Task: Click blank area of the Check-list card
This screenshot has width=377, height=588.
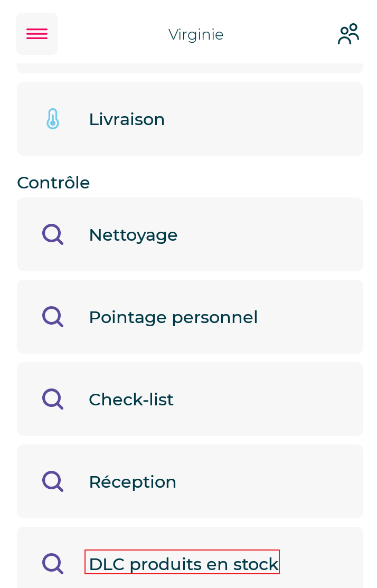Action: tap(275, 400)
